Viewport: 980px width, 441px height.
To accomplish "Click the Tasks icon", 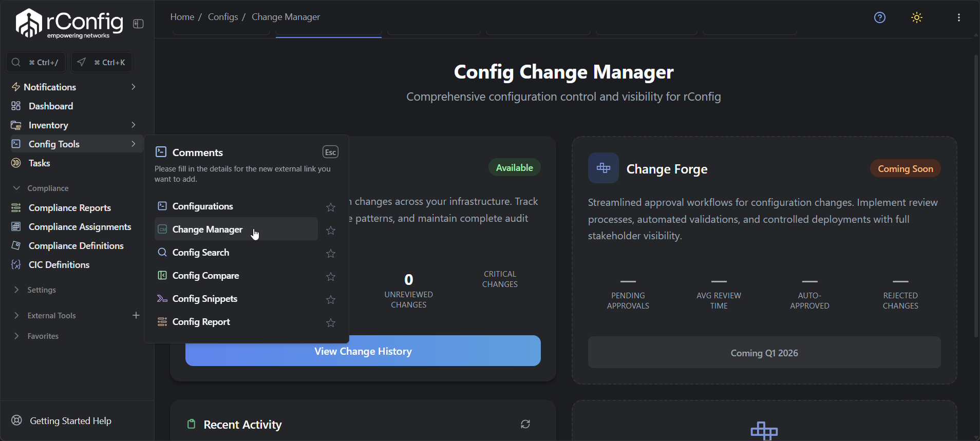I will 16,163.
